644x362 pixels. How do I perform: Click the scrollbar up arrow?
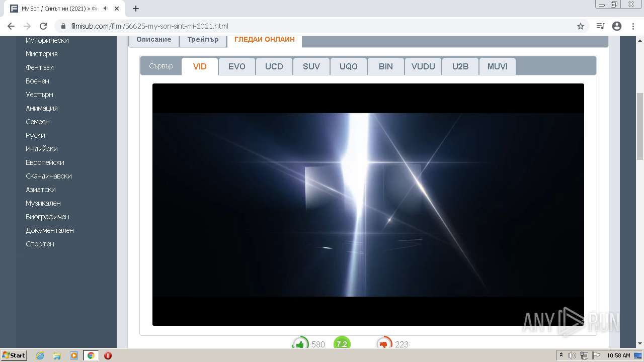point(640,40)
